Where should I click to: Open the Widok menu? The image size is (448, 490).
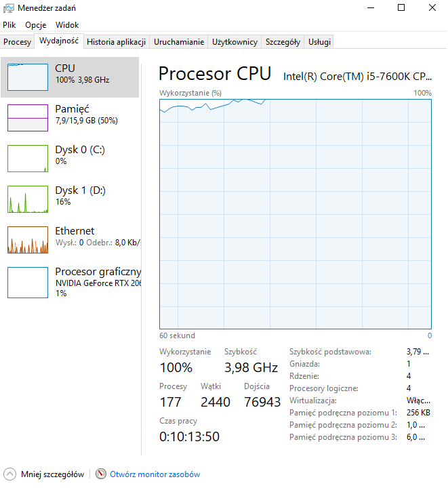pyautogui.click(x=67, y=25)
